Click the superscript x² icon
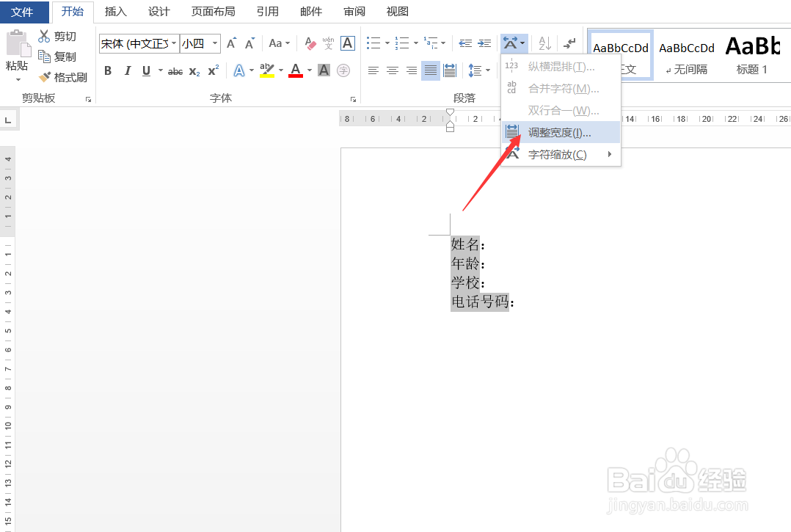Viewport: 791px width, 532px height. 211,70
